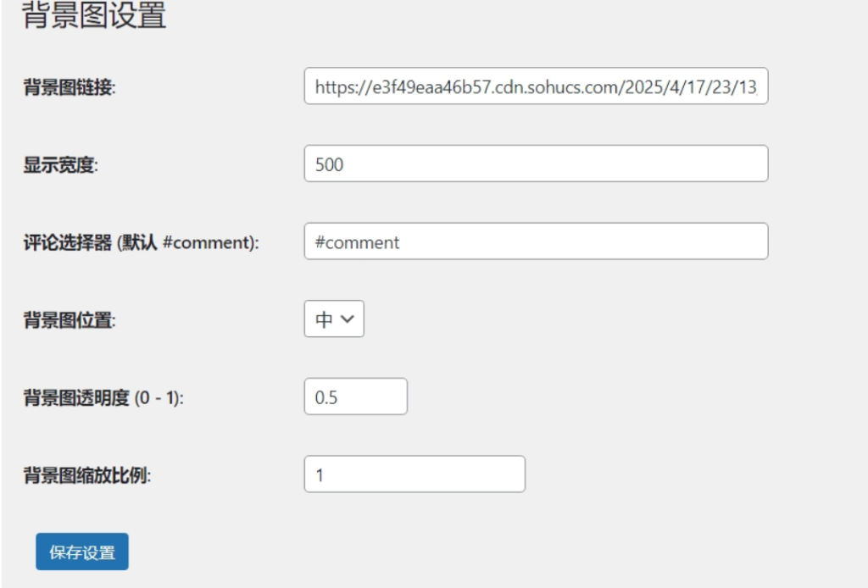Click the 背景图位置 label

70,320
